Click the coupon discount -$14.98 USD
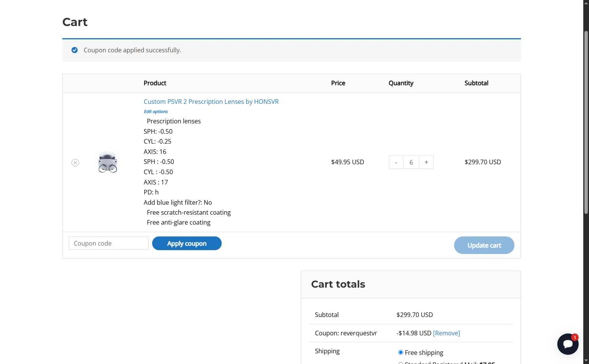Viewport: 589px width, 364px height. 414,333
